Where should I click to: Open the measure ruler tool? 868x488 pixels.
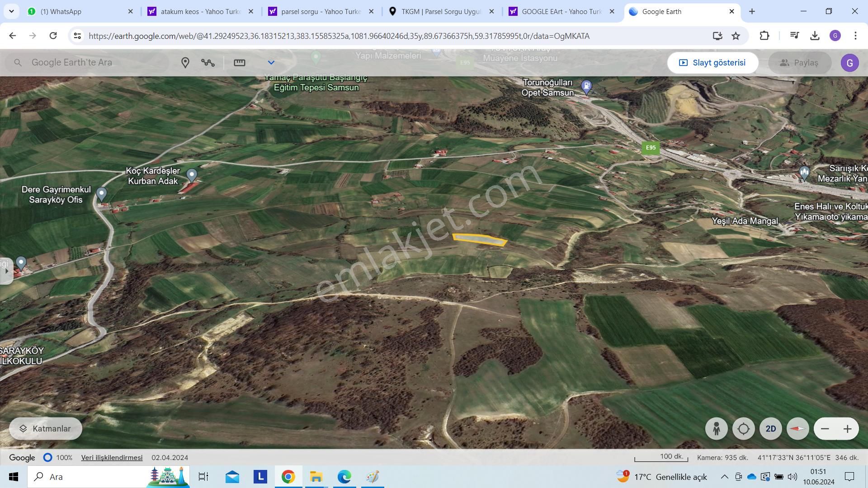239,63
